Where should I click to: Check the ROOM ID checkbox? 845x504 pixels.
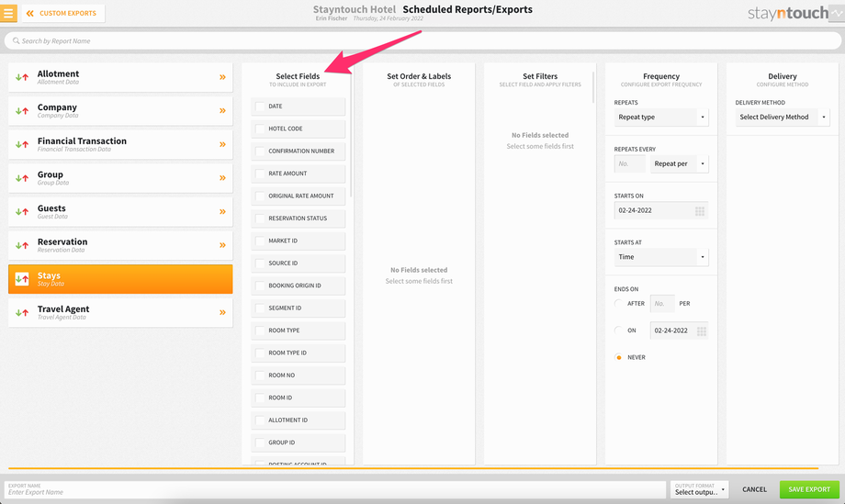(260, 398)
